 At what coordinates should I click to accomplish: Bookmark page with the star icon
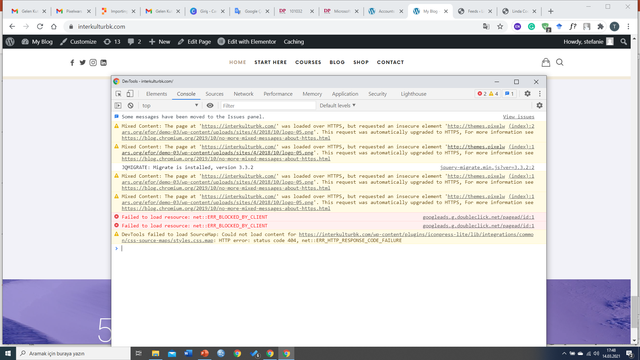[500, 27]
